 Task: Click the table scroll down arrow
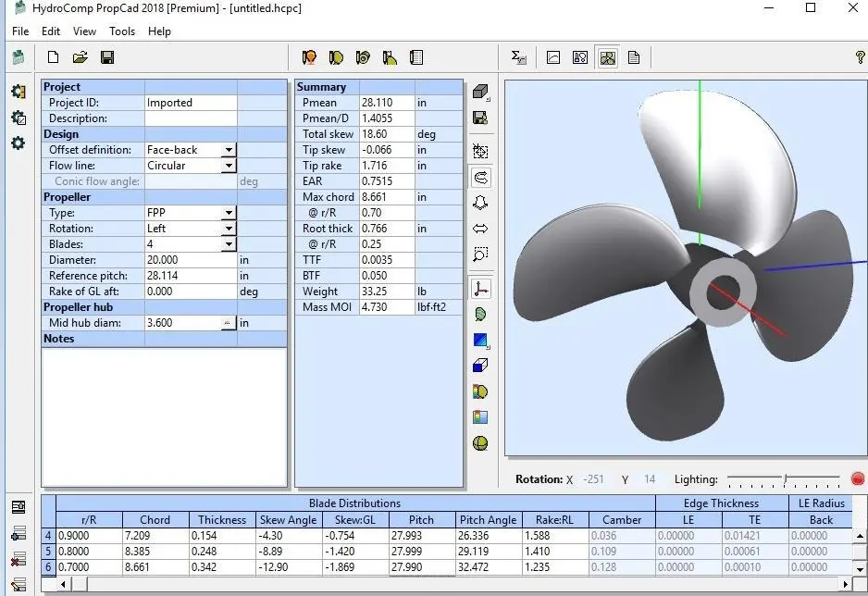(x=860, y=569)
